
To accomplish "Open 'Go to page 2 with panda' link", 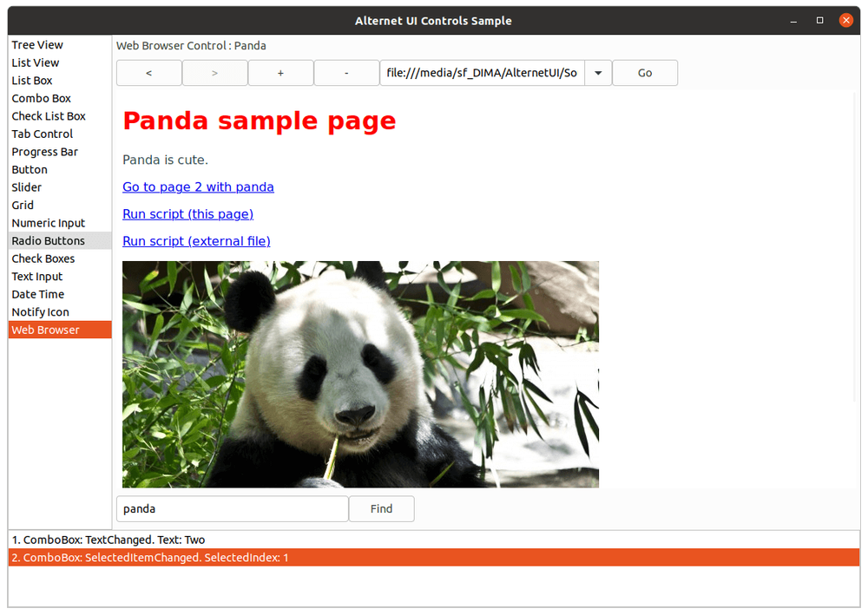I will click(198, 186).
